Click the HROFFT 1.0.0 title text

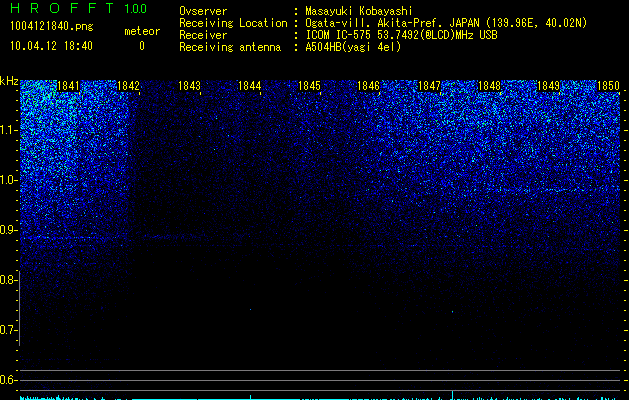pos(79,8)
